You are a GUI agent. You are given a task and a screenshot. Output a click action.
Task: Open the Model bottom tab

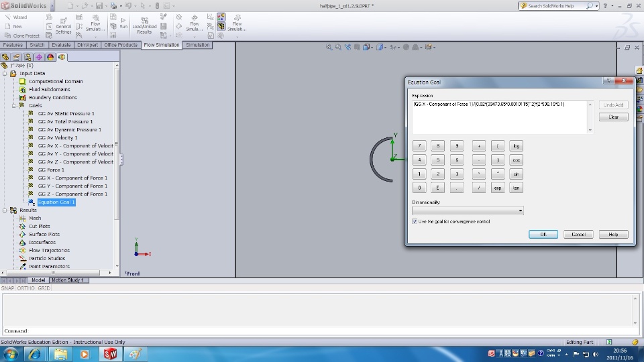click(38, 280)
